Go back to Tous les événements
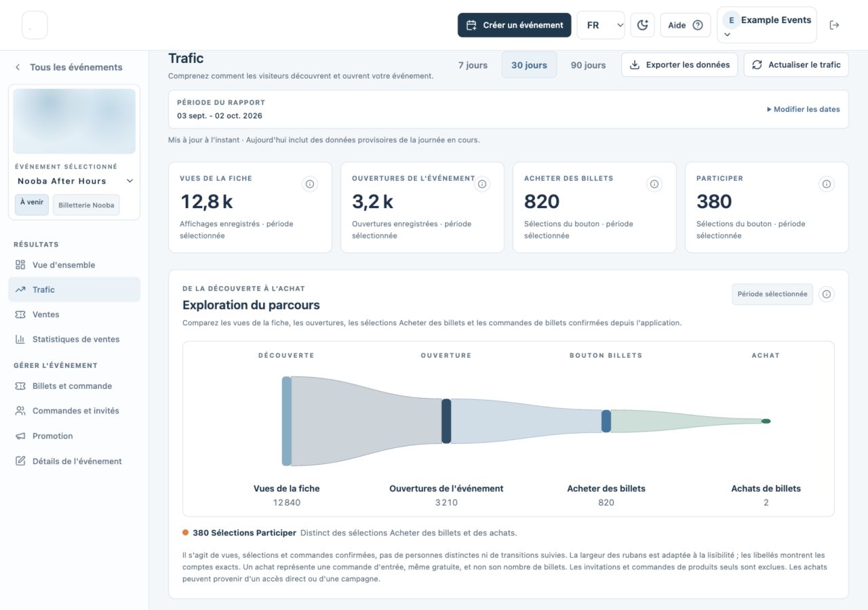Screen dimensions: 868x610 tap(68, 67)
